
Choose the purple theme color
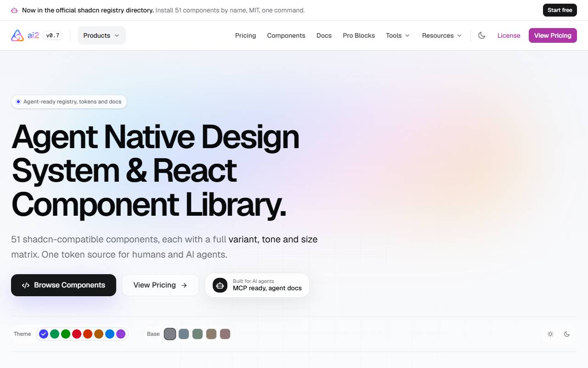121,334
